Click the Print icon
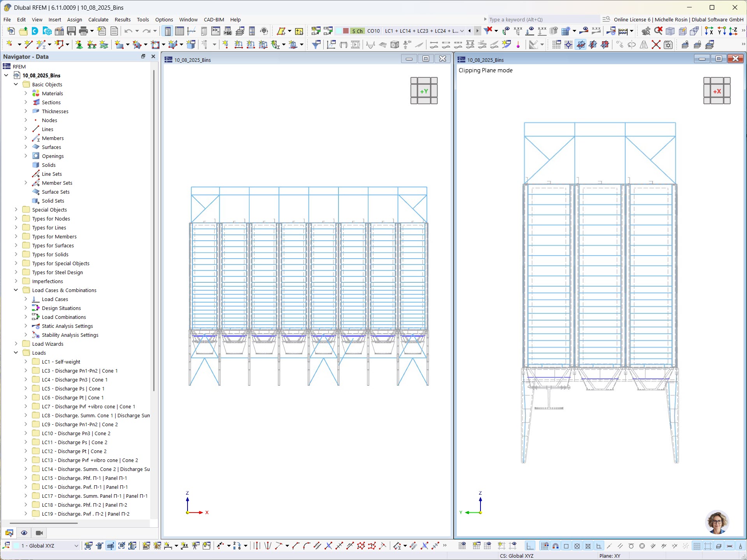The height and width of the screenshot is (560, 747). point(84,31)
